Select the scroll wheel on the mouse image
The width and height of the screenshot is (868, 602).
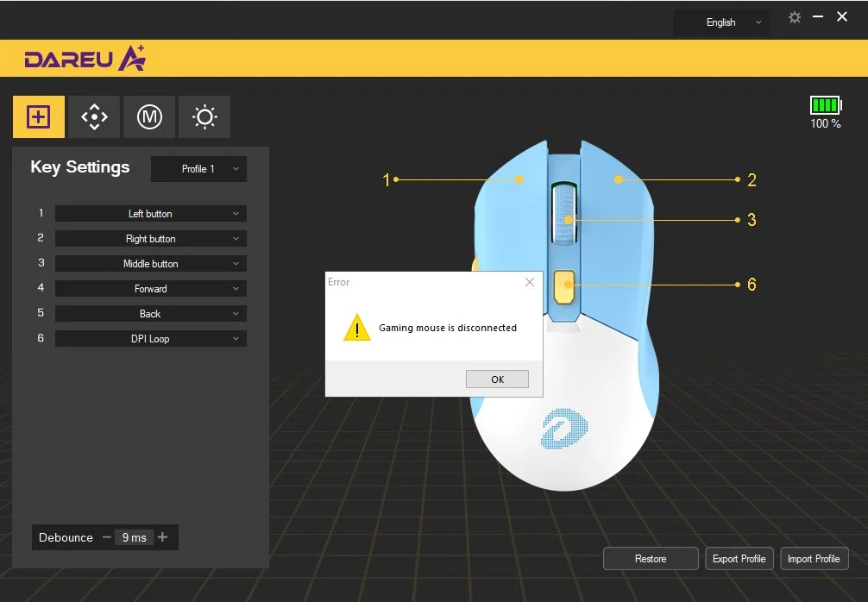click(x=564, y=214)
